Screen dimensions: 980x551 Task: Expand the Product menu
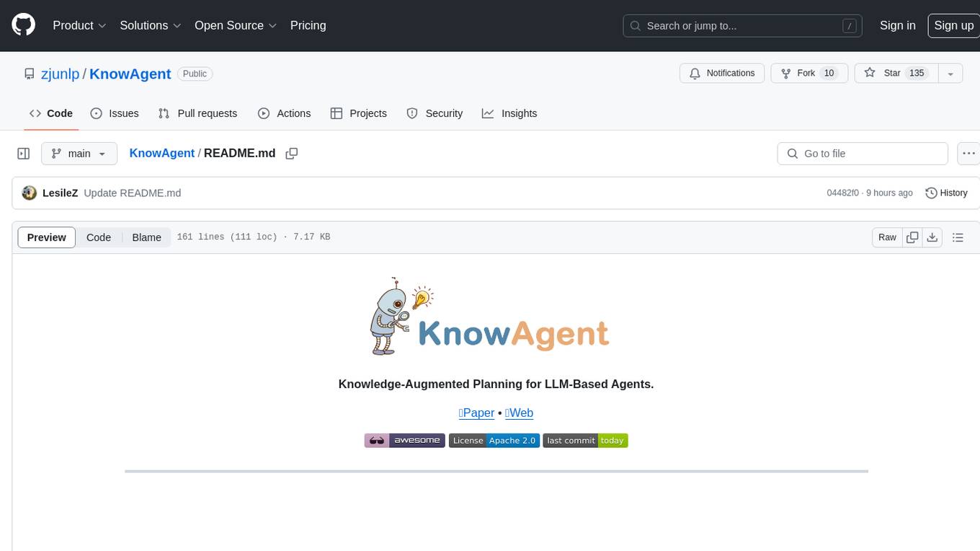click(x=79, y=25)
